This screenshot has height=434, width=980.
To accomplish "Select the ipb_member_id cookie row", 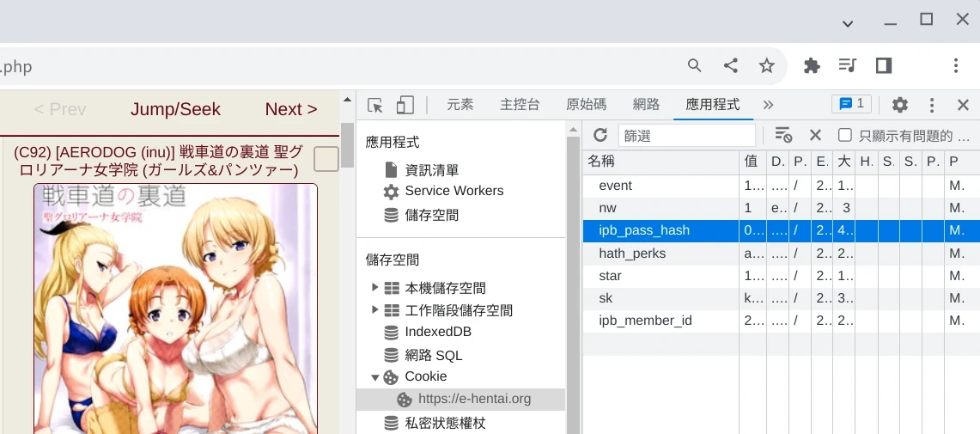I will (x=782, y=321).
